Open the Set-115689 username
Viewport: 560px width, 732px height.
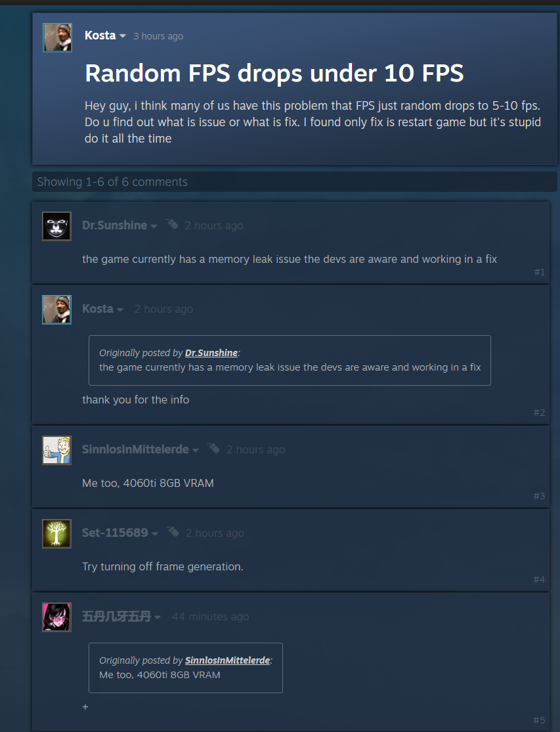click(x=115, y=533)
